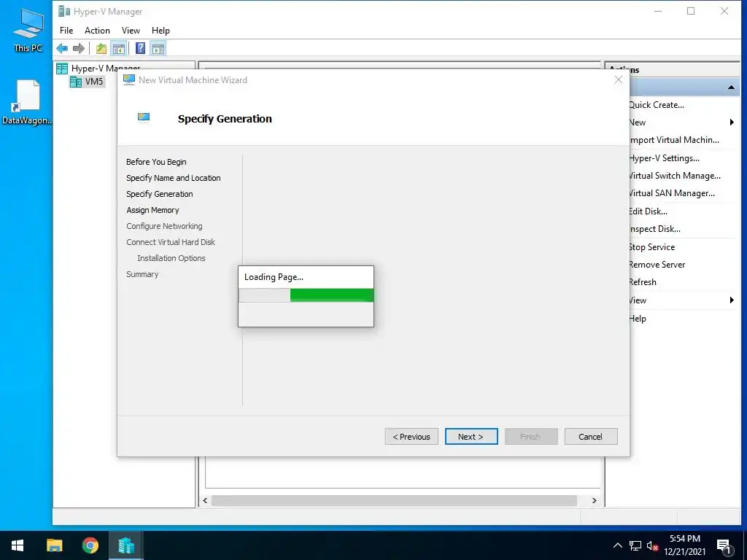Click Stop Service action
The height and width of the screenshot is (560, 747).
click(x=651, y=247)
